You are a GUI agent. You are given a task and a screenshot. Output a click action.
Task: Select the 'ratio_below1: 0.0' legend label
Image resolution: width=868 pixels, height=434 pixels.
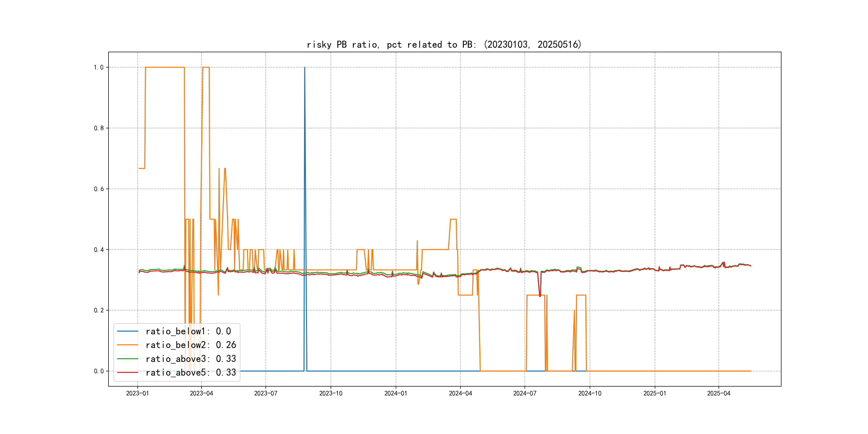[x=188, y=331]
